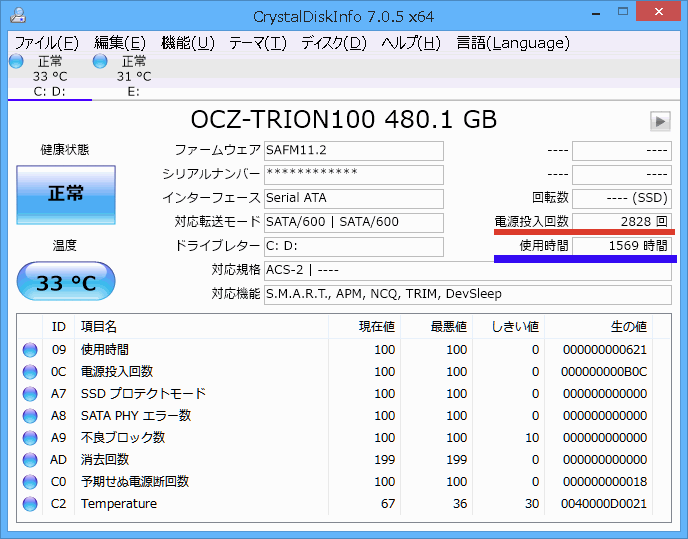Open the テーマ(T) menu
Viewport: 688px width, 539px height.
coord(258,43)
